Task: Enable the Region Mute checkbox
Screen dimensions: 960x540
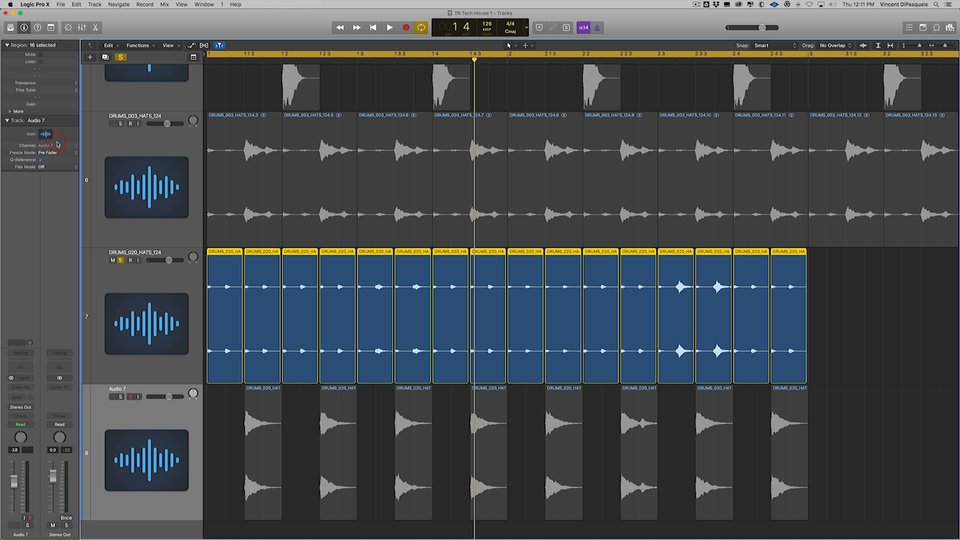Action: (40, 54)
